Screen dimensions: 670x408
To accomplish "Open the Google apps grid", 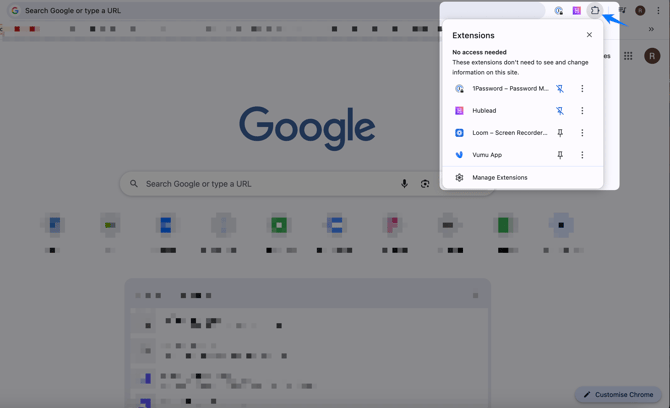I will (628, 56).
